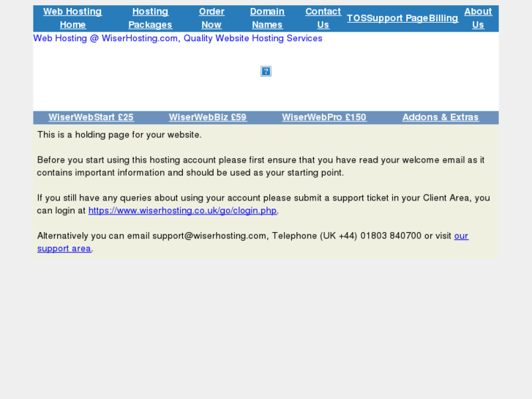The image size is (532, 399).
Task: Click the broken image placeholder icon
Action: click(x=266, y=71)
